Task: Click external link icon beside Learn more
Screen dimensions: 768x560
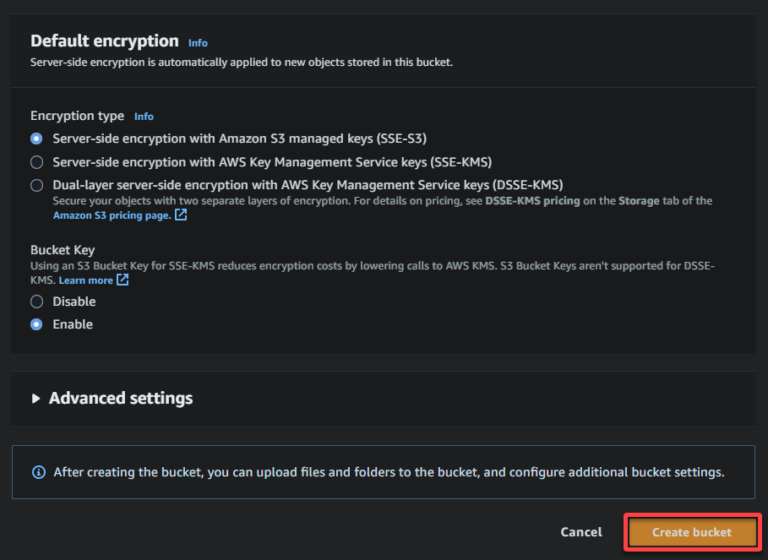Action: (x=123, y=280)
